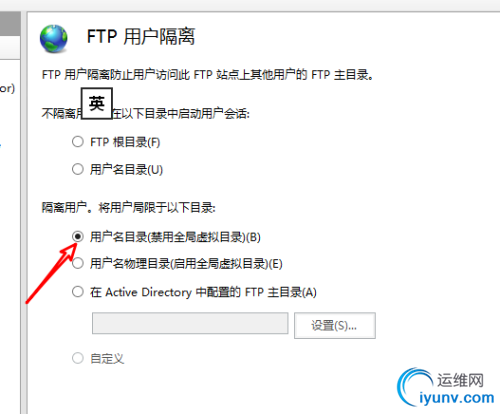Click the FTP User Isolation globe icon
This screenshot has width=500, height=414.
[x=54, y=39]
